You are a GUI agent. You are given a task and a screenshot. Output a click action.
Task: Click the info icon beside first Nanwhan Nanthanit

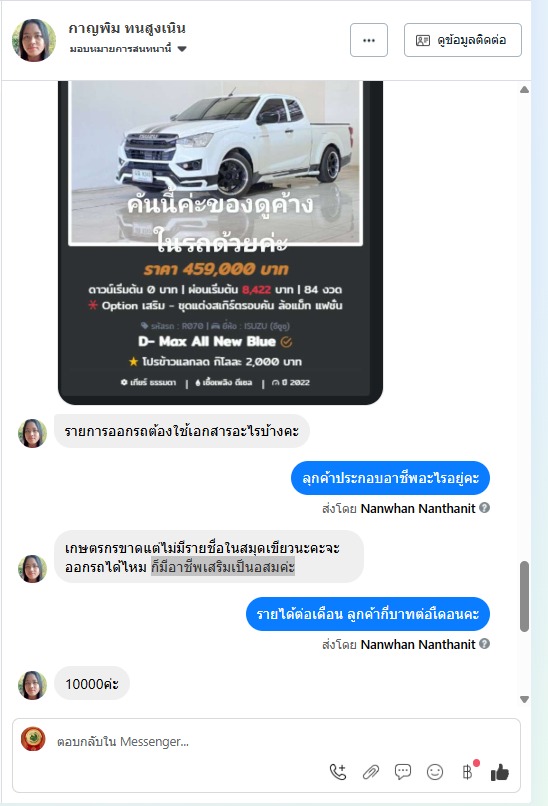(484, 508)
